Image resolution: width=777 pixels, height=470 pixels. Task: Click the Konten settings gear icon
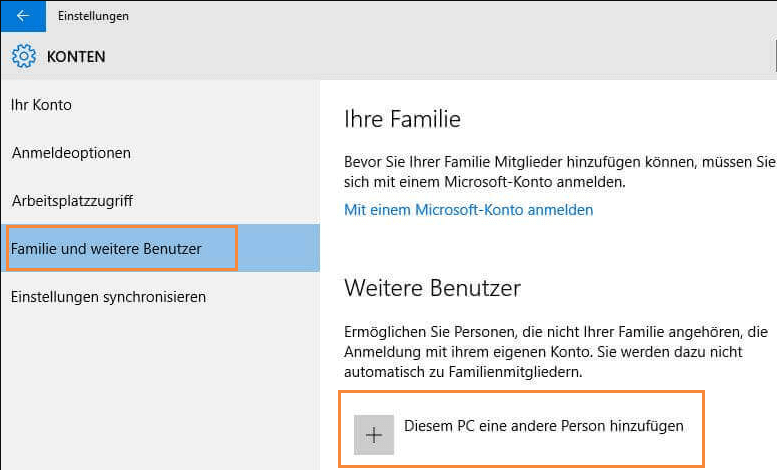click(x=24, y=56)
